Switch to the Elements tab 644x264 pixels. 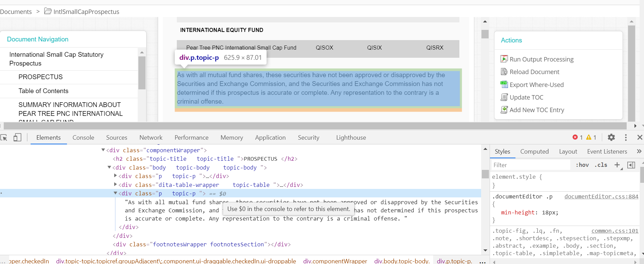(49, 137)
